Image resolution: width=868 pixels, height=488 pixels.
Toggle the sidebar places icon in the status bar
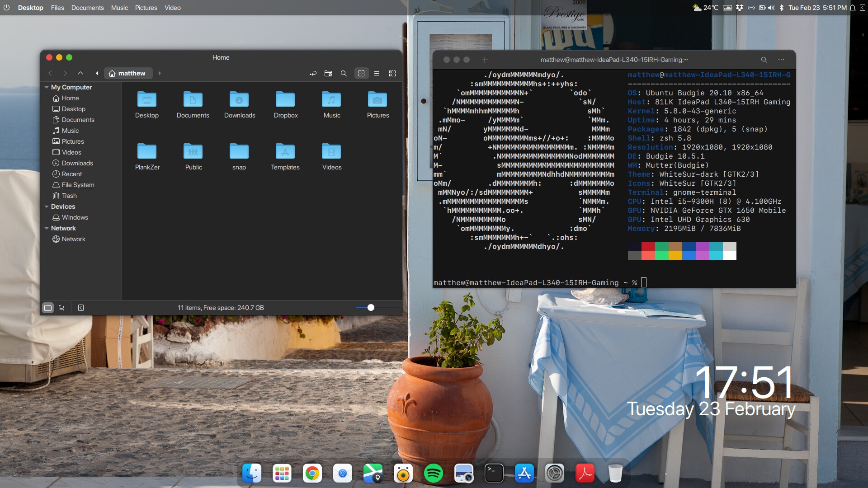click(x=47, y=308)
